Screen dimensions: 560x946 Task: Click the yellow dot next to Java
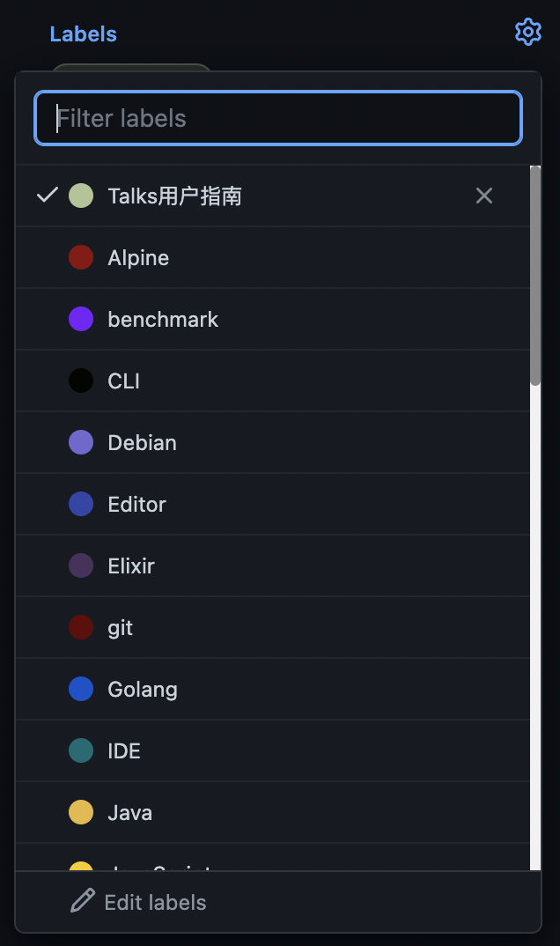pyautogui.click(x=81, y=812)
